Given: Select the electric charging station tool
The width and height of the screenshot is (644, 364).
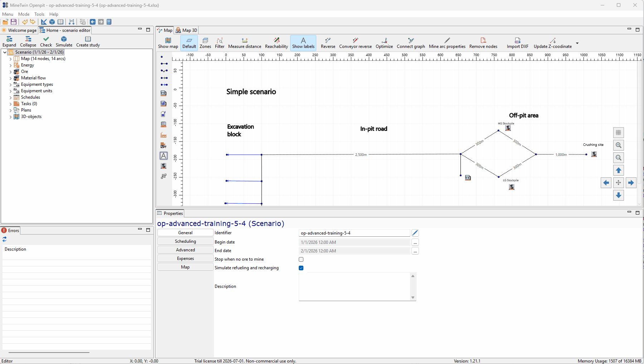Looking at the screenshot, I should click(x=164, y=103).
